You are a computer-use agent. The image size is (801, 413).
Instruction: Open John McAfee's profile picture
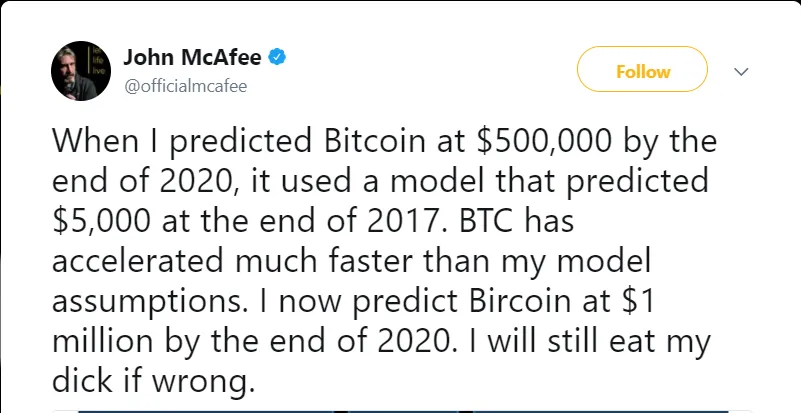(81, 71)
